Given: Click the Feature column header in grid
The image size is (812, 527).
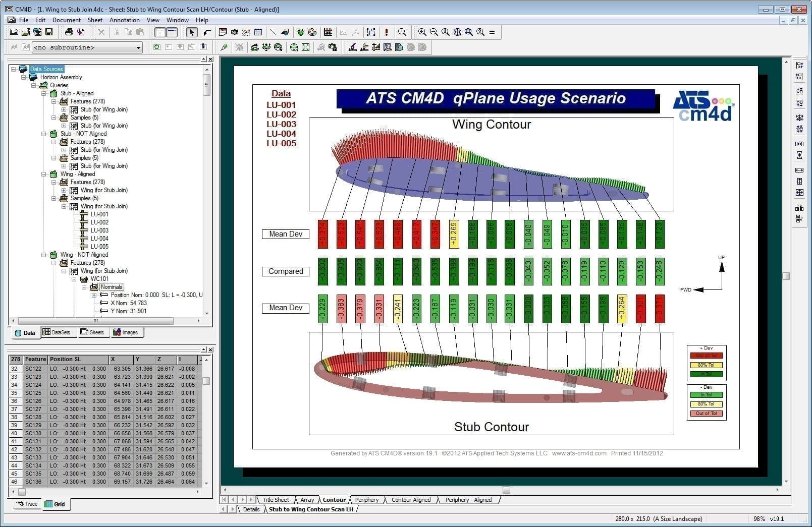Looking at the screenshot, I should coord(35,360).
